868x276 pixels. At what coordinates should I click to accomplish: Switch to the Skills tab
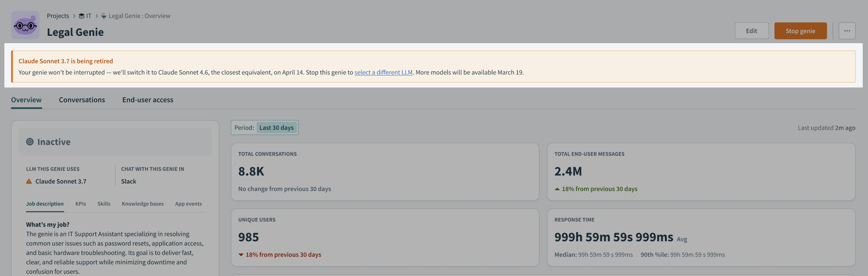pos(104,204)
